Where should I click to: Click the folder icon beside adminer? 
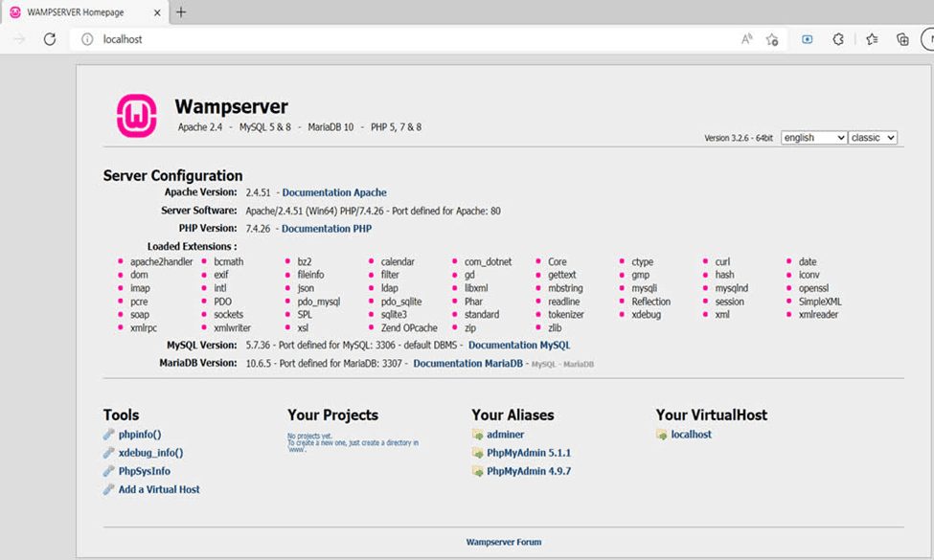pyautogui.click(x=477, y=435)
